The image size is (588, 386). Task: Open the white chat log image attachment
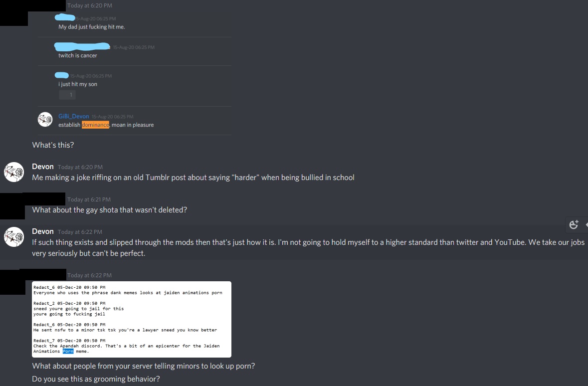(x=132, y=319)
